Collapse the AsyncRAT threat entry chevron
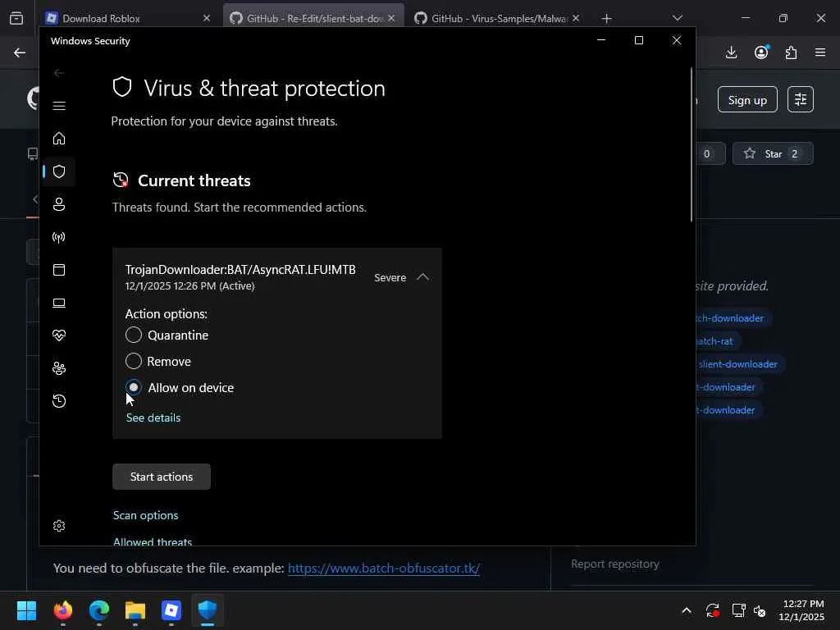Screen dimensions: 840x630 422,277
